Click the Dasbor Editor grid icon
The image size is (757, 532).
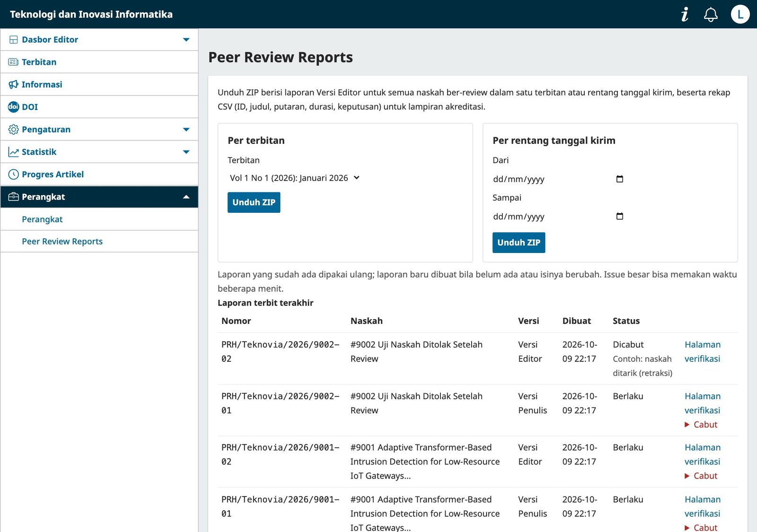coord(14,40)
